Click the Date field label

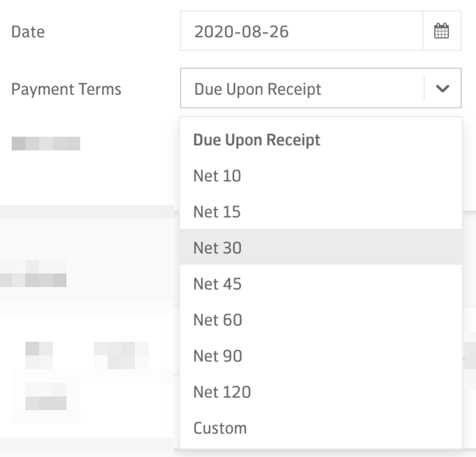coord(28,32)
